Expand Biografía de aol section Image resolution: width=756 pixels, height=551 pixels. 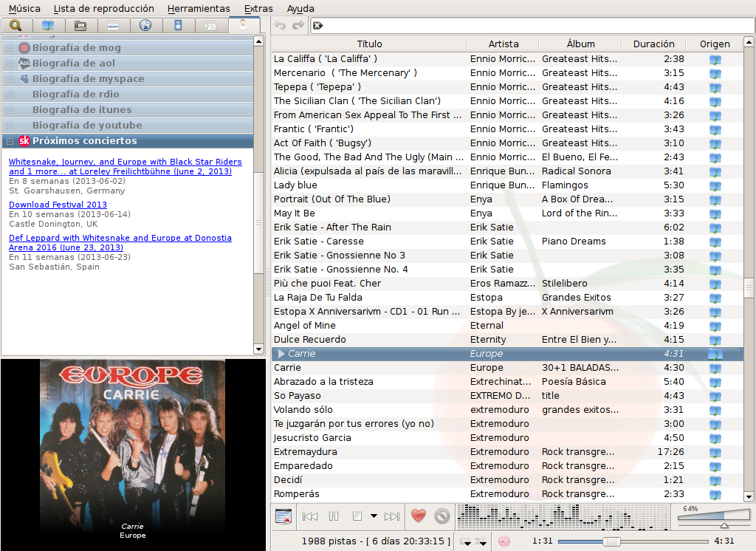[x=10, y=64]
